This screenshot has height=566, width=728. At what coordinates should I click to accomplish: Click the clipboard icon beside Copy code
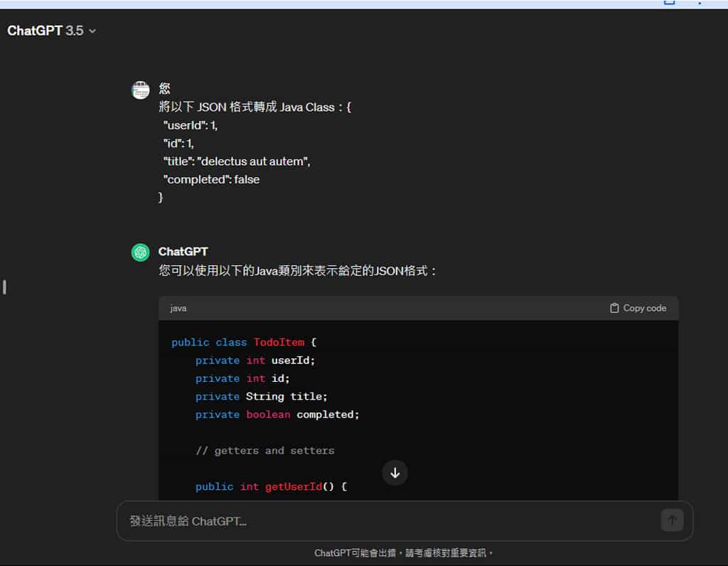click(614, 309)
